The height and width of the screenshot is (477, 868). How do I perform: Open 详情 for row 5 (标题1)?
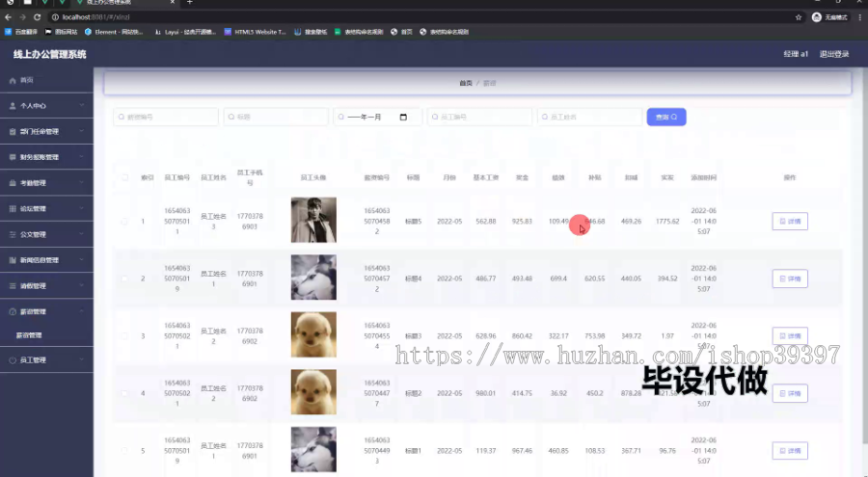pyautogui.click(x=790, y=450)
